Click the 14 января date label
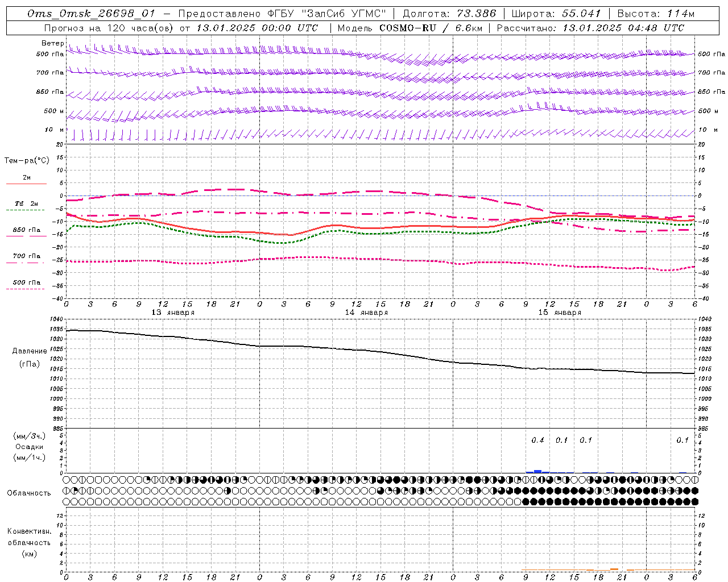This screenshot has height=582, width=728. click(366, 313)
